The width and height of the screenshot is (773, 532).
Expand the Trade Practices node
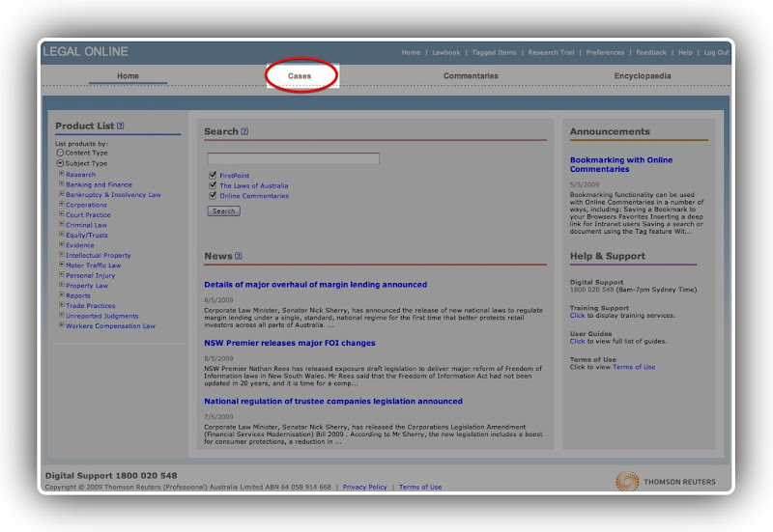point(62,305)
